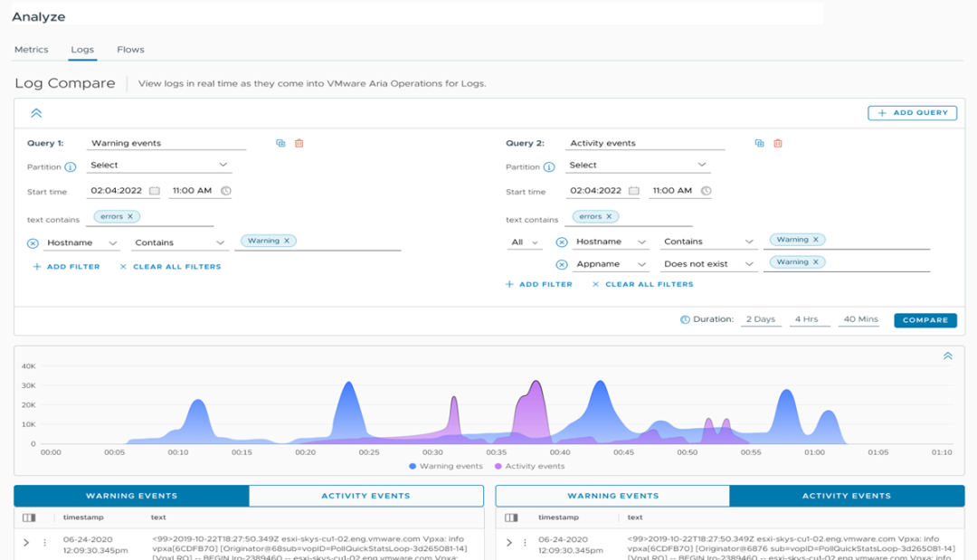Click the Query 1 name input field
Image resolution: width=977 pixels, height=560 pixels.
[167, 143]
